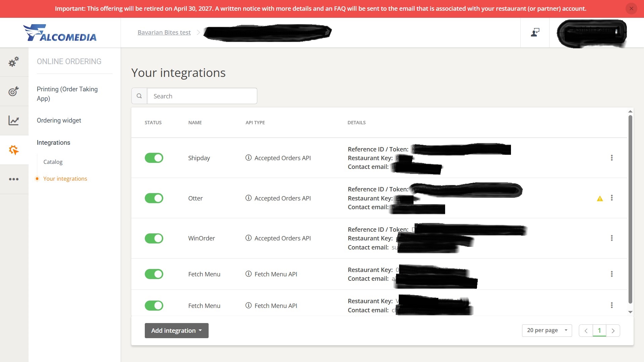
Task: Click the integrations list scrollbar down arrow
Action: pyautogui.click(x=630, y=312)
